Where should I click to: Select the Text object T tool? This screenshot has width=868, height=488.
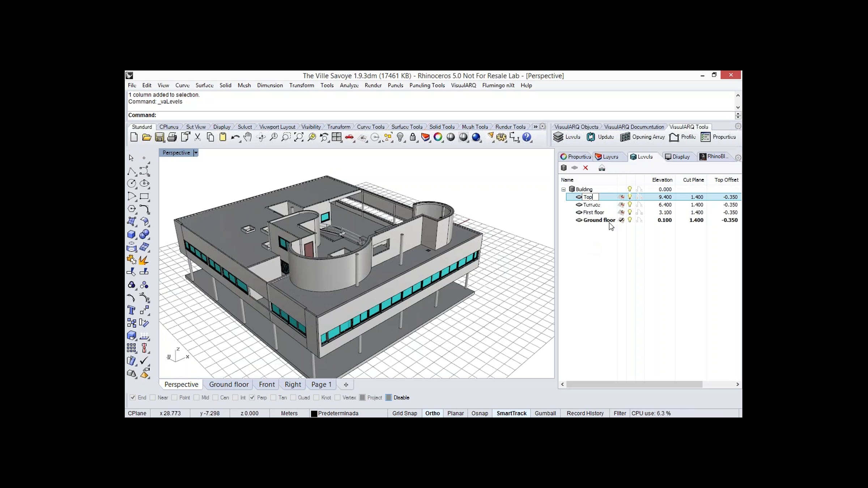pyautogui.click(x=132, y=310)
